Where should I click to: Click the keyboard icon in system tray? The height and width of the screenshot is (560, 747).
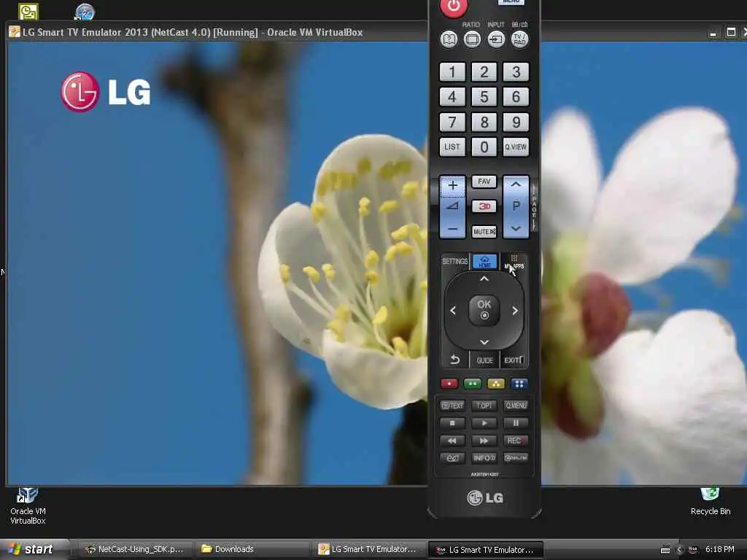click(665, 550)
